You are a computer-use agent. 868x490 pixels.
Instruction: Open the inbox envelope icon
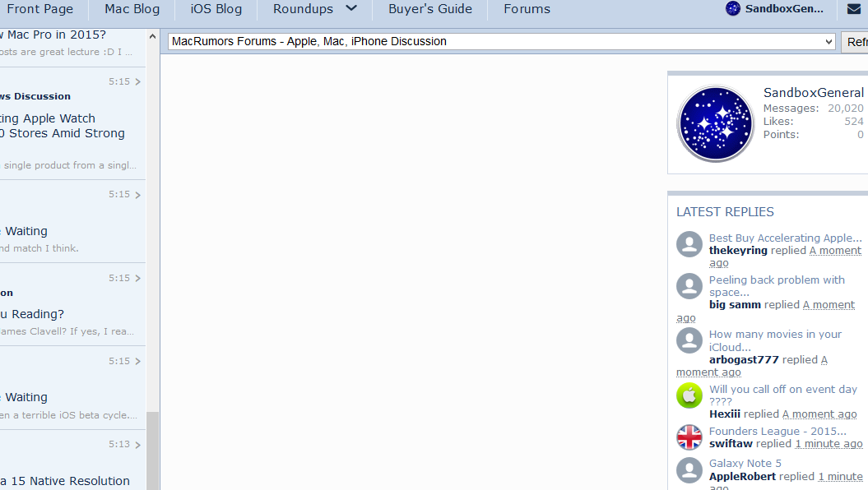(x=854, y=9)
